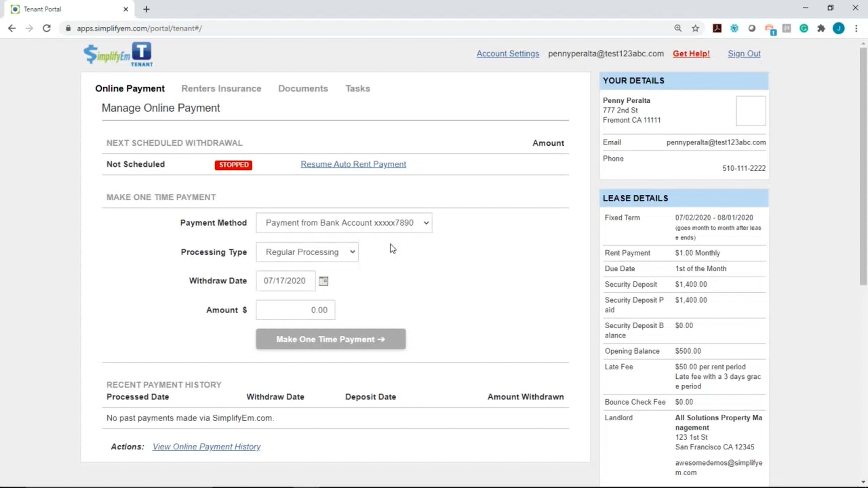Close the Tenant Portal tab
Screen dimensions: 868x488
(125, 9)
